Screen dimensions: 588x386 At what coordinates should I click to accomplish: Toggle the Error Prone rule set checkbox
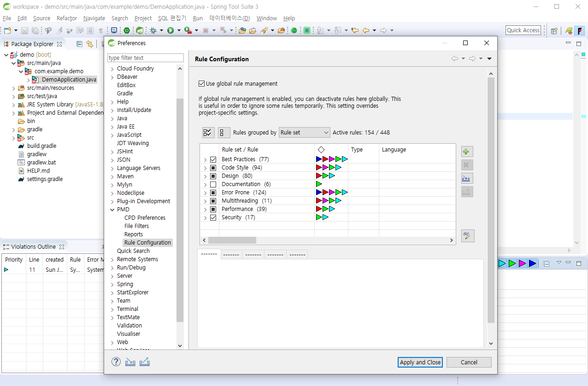[x=213, y=193]
